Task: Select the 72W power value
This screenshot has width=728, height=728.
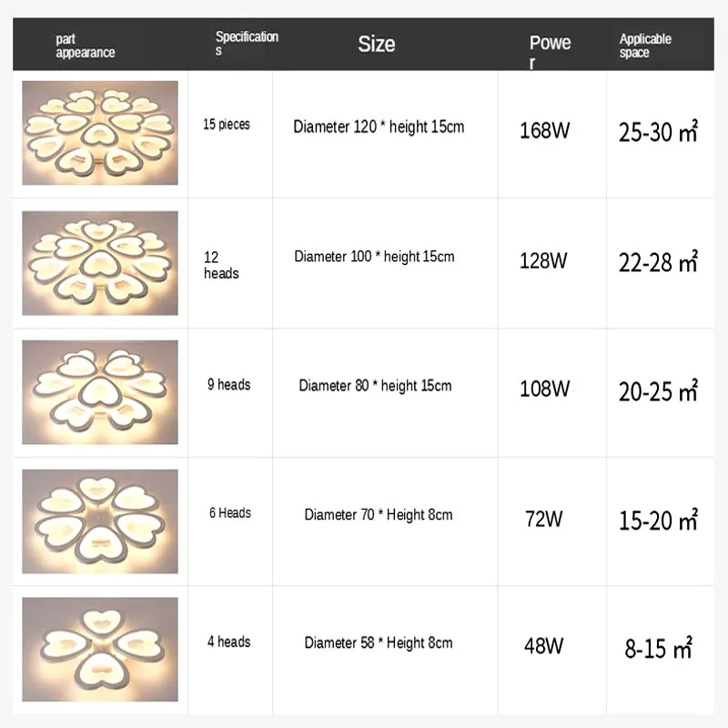Action: pyautogui.click(x=543, y=520)
